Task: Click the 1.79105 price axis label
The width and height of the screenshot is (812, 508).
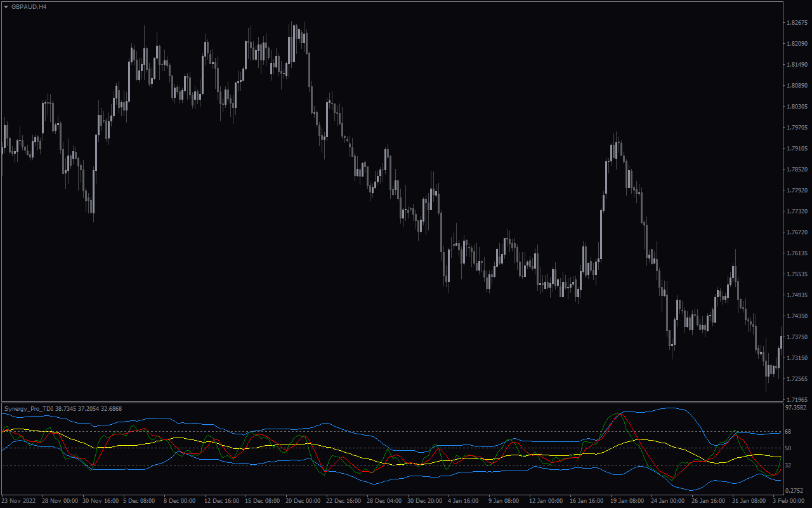Action: tap(796, 149)
